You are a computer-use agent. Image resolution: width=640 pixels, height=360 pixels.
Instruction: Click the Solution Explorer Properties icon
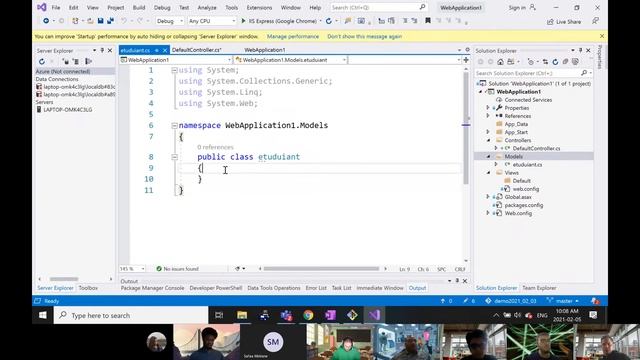(x=576, y=62)
